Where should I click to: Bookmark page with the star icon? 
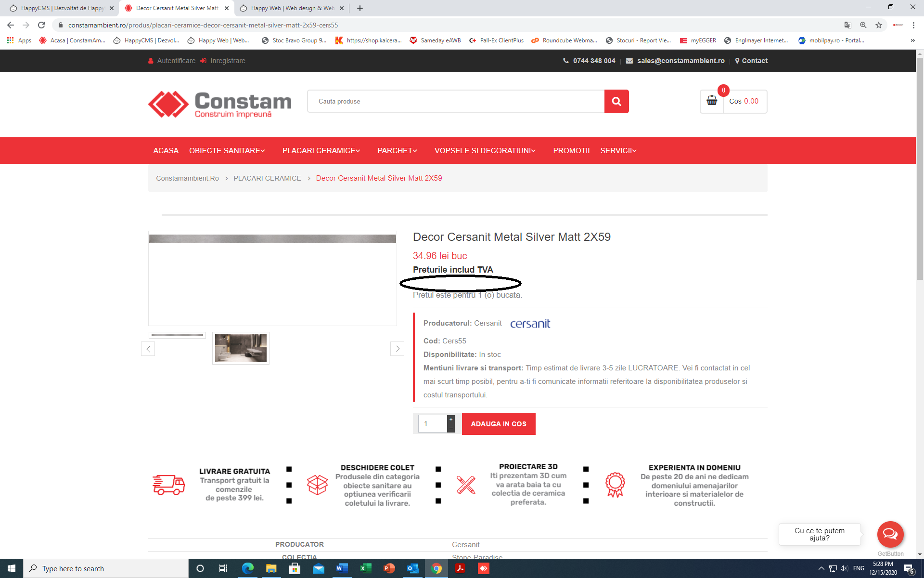coord(879,25)
